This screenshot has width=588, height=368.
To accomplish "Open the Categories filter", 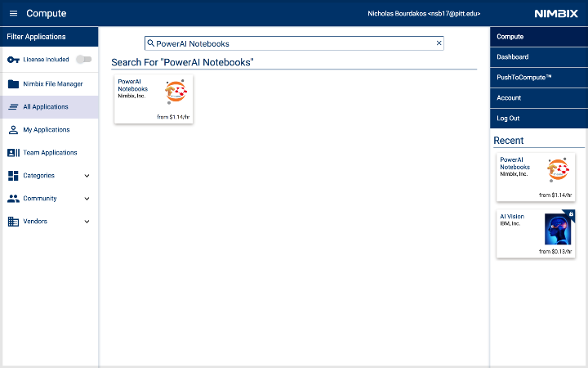I will pyautogui.click(x=49, y=176).
